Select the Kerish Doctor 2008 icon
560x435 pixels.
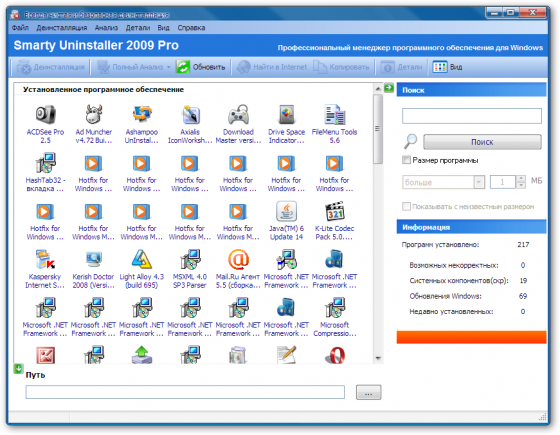coord(94,259)
